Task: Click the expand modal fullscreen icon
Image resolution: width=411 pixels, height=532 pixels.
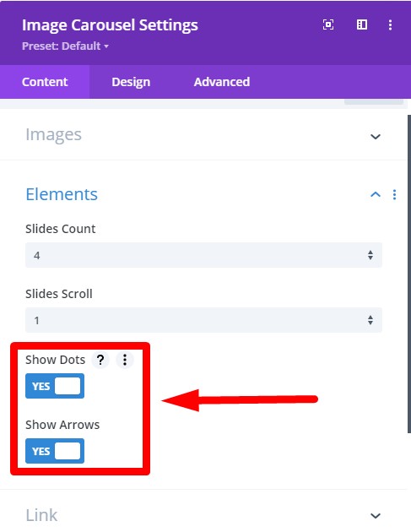Action: click(328, 24)
